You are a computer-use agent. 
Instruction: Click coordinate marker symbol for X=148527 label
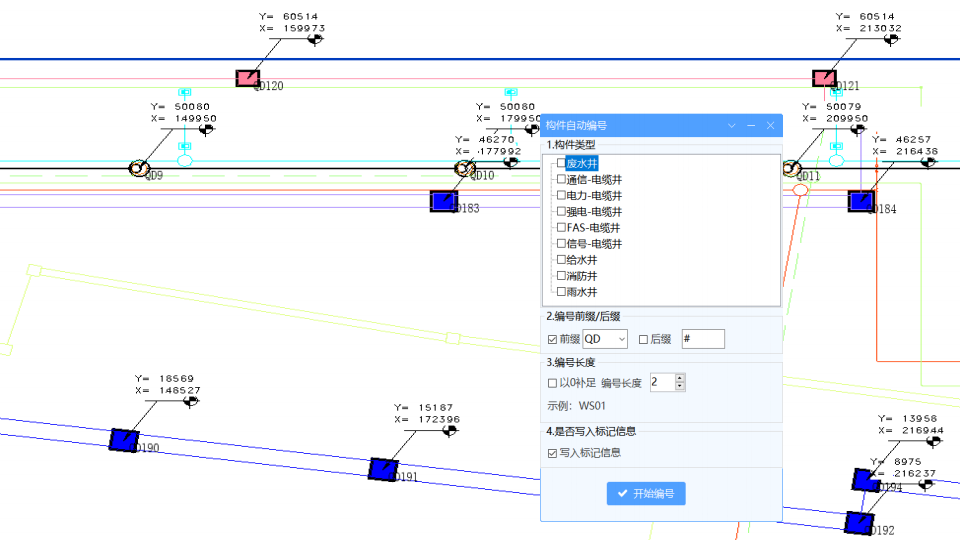tap(191, 401)
